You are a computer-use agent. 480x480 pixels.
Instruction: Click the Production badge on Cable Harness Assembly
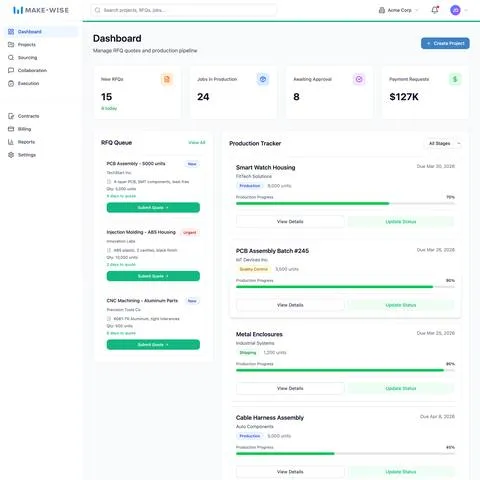click(250, 436)
